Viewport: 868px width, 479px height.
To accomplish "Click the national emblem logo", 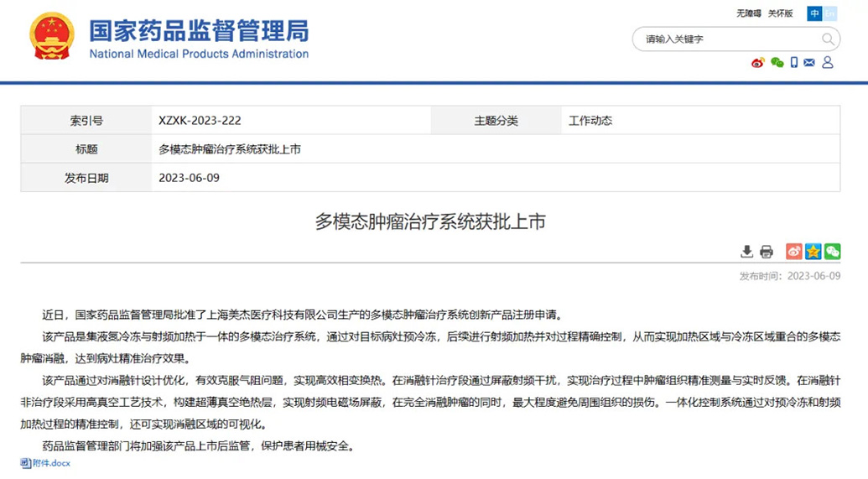I will [x=52, y=37].
